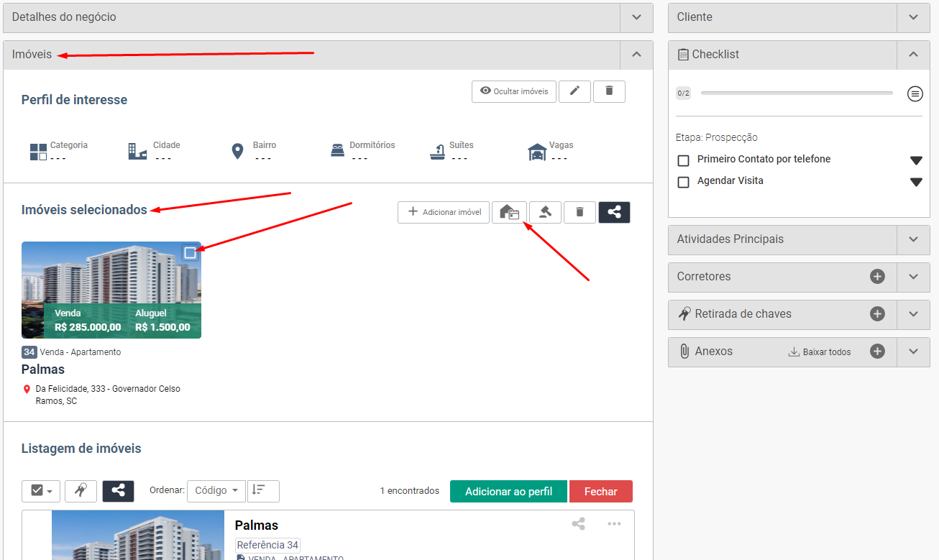The height and width of the screenshot is (560, 939).
Task: Add a broker using Corretores plus icon
Action: [877, 277]
